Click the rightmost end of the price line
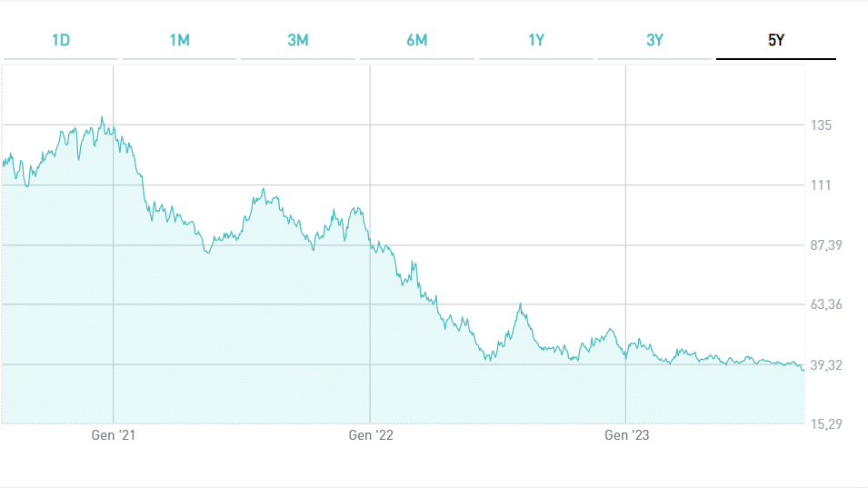Viewport: 868px width, 488px height. [803, 369]
